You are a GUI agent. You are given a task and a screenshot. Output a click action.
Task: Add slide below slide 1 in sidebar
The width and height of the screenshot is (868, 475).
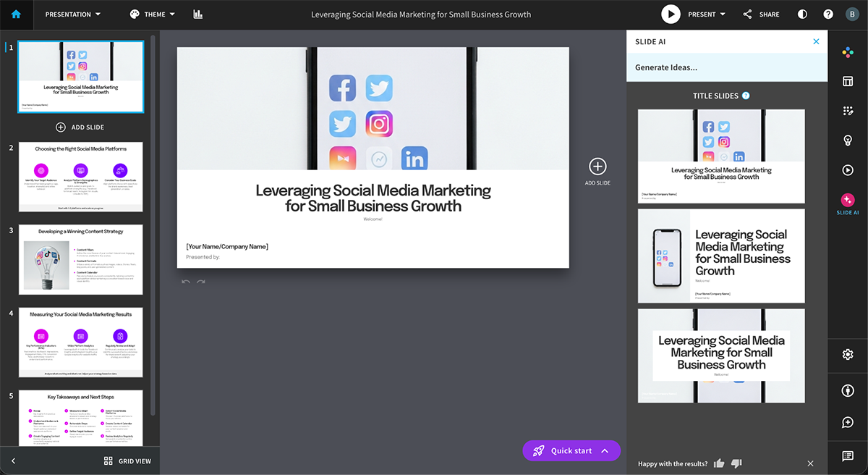[x=80, y=127]
